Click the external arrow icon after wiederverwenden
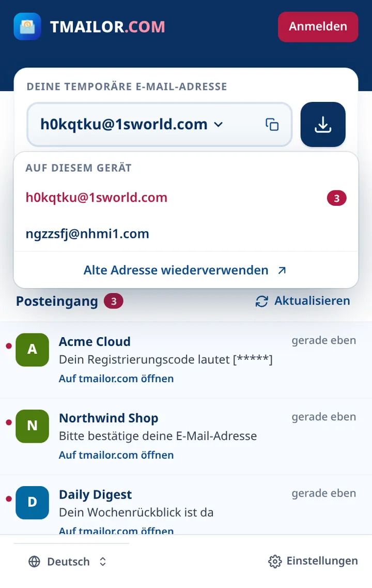This screenshot has height=588, width=372. 282,270
